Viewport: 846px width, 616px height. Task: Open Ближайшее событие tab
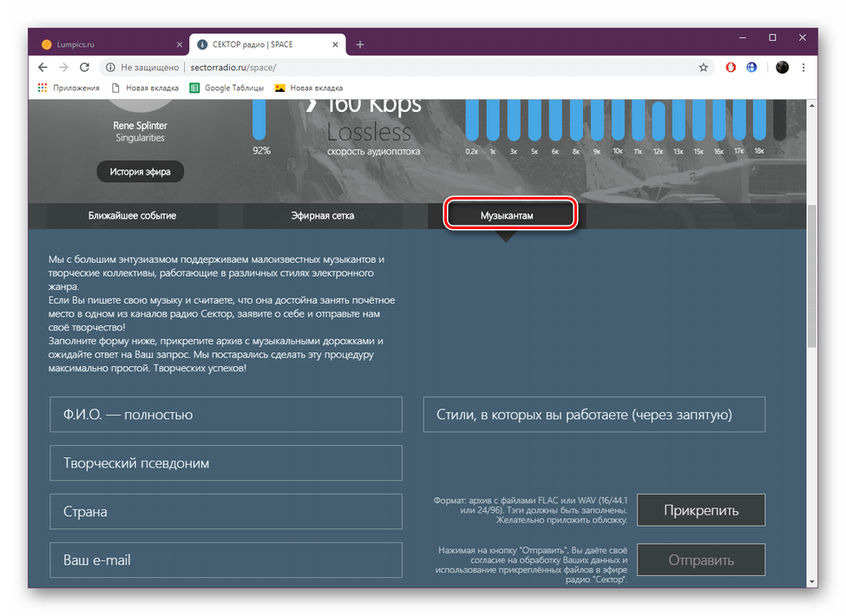(x=132, y=215)
